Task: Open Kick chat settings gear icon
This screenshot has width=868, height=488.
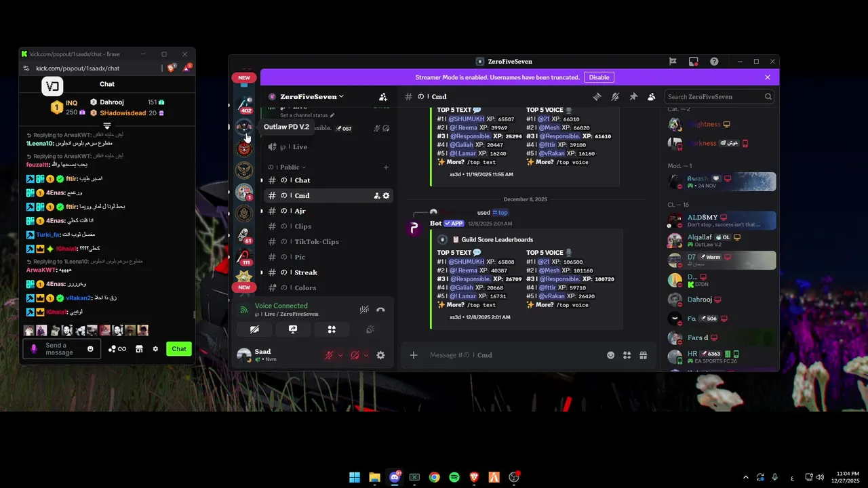Action: (155, 349)
